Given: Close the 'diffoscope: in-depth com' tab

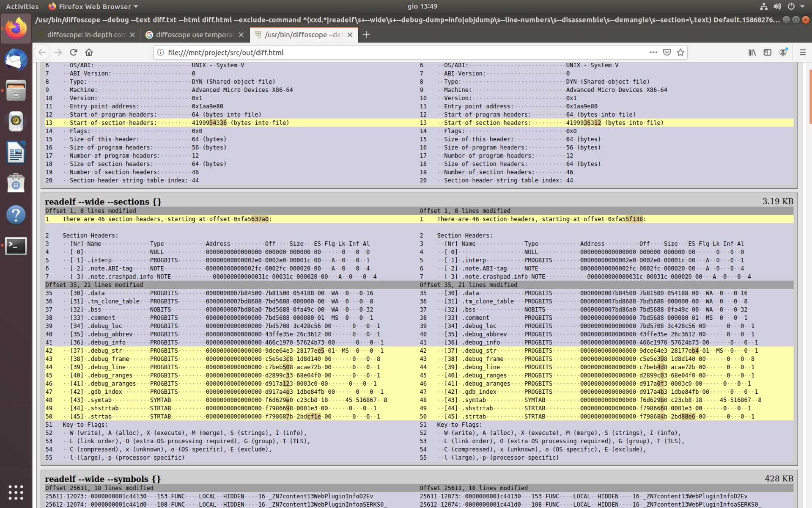Looking at the screenshot, I should pyautogui.click(x=132, y=35).
